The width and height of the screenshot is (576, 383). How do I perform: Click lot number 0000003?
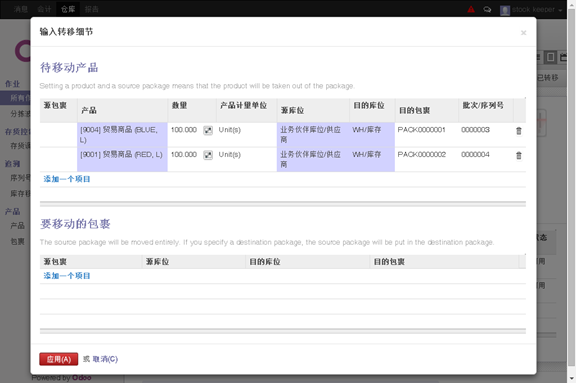coord(475,130)
